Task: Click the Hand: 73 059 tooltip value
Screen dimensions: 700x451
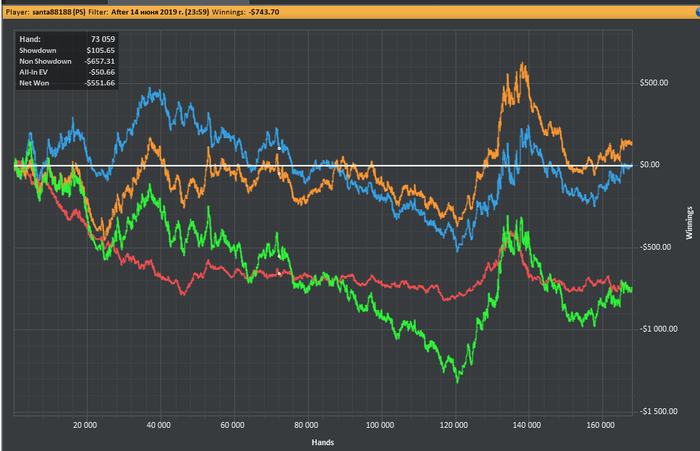Action: (103, 39)
